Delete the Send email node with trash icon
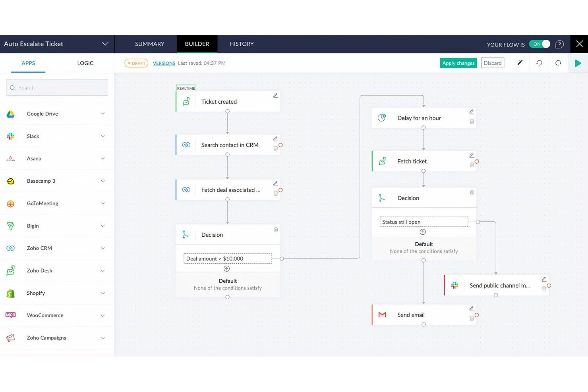This screenshot has height=392, width=588. (472, 318)
